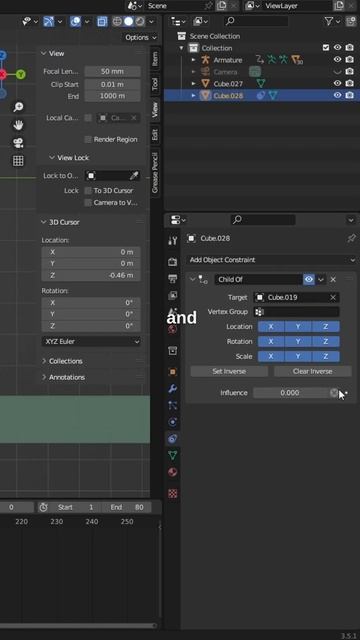Toggle the use preview range clock icon
360x640 pixels.
click(x=43, y=507)
